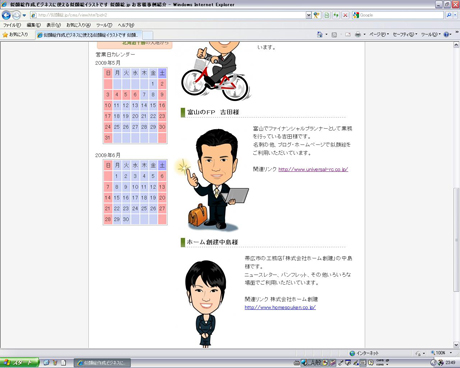Open the homesouken.co.jp related link
460x368 pixels.
click(x=280, y=307)
